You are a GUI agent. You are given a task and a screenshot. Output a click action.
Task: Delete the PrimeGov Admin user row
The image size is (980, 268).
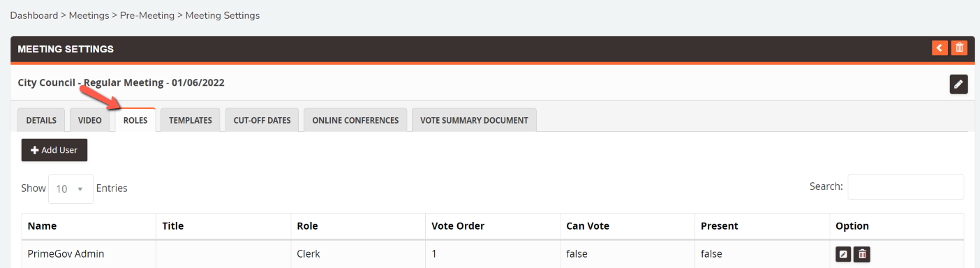click(862, 254)
